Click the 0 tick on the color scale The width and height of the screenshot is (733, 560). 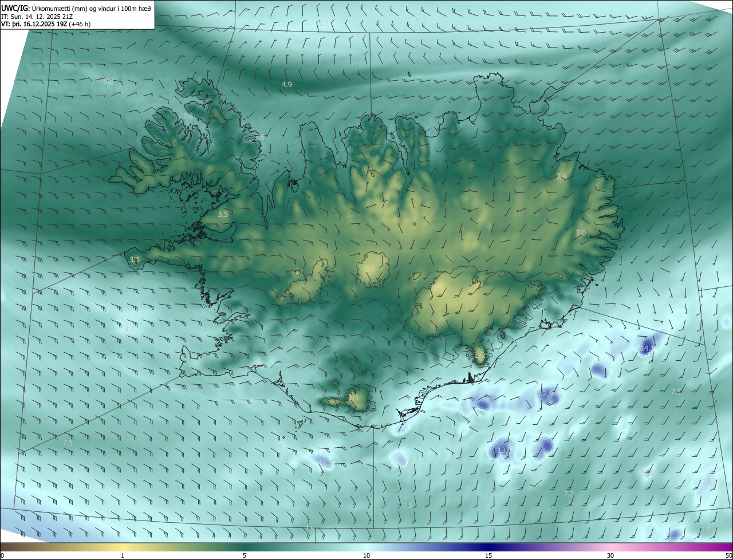click(2, 555)
